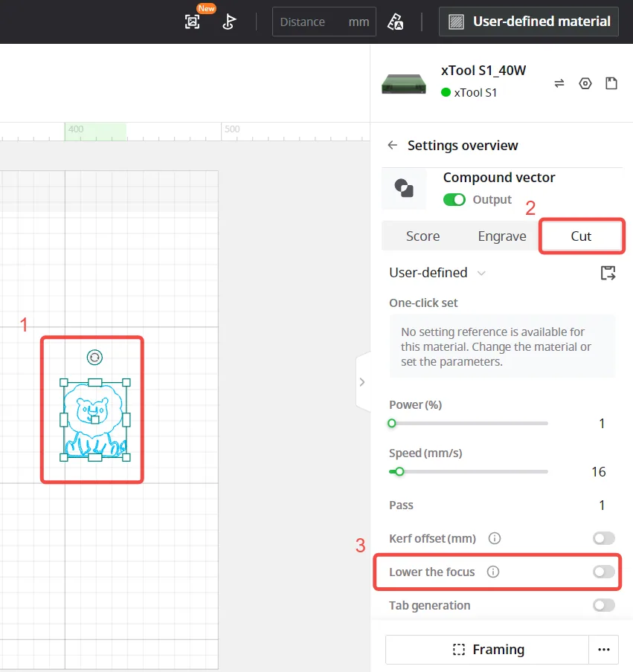Open the device settings hexagon icon
This screenshot has width=633, height=672.
point(585,83)
